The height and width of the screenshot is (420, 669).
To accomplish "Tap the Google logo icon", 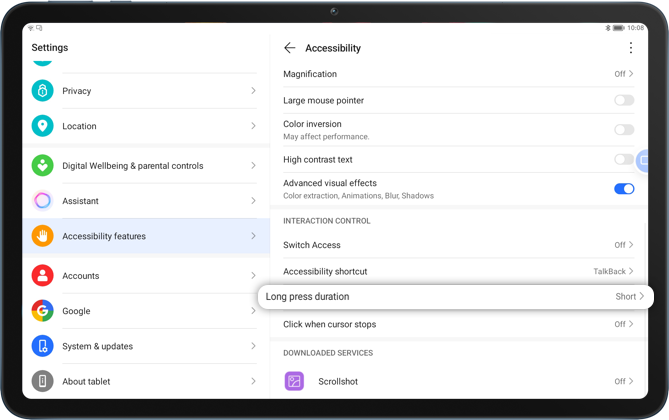I will [42, 311].
